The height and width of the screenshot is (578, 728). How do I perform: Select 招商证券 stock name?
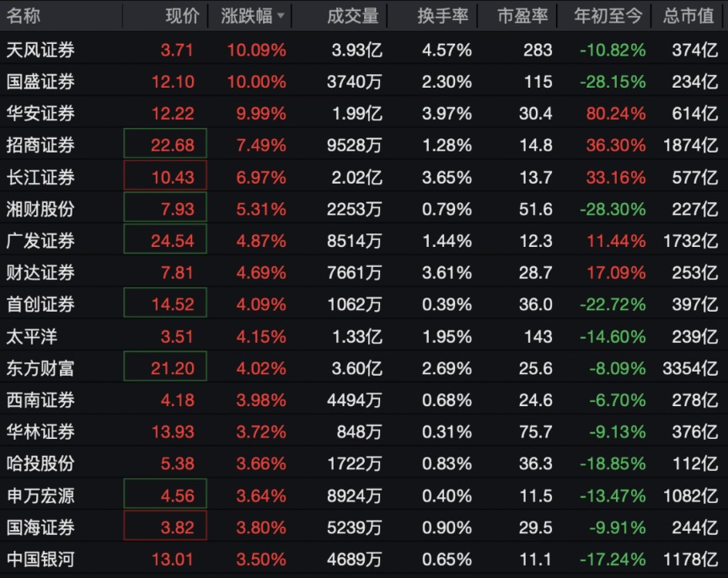point(40,145)
